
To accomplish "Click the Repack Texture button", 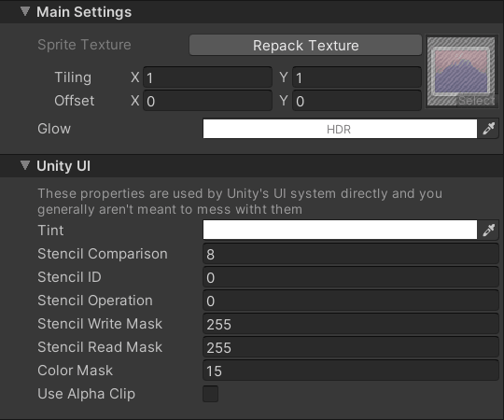I will (x=305, y=46).
